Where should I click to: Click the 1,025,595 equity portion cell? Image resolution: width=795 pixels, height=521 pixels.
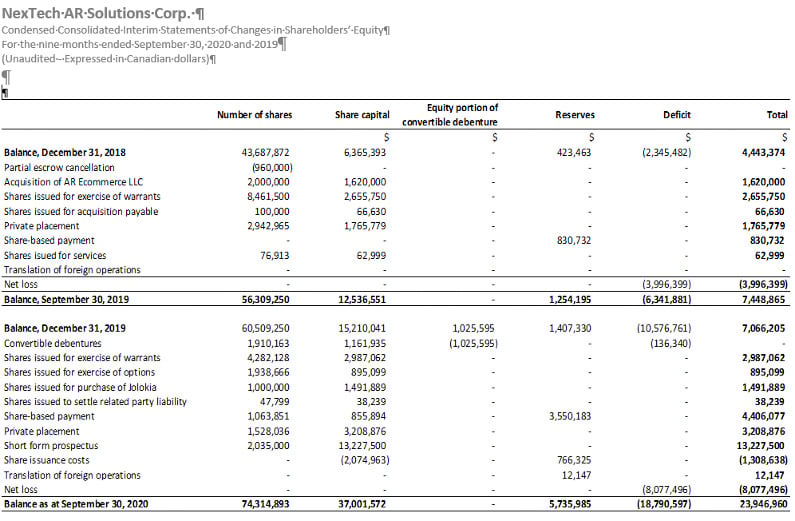pos(473,328)
